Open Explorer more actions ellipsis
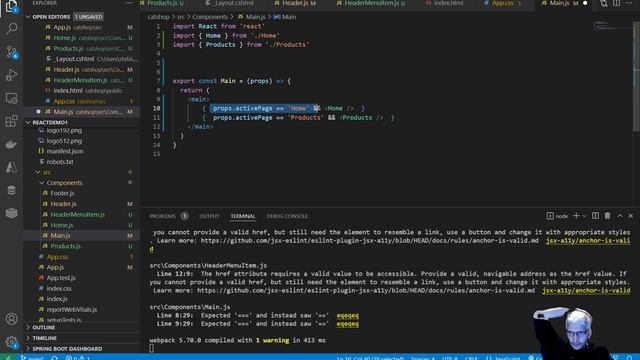Image resolution: width=640 pixels, height=360 pixels. point(129,3)
